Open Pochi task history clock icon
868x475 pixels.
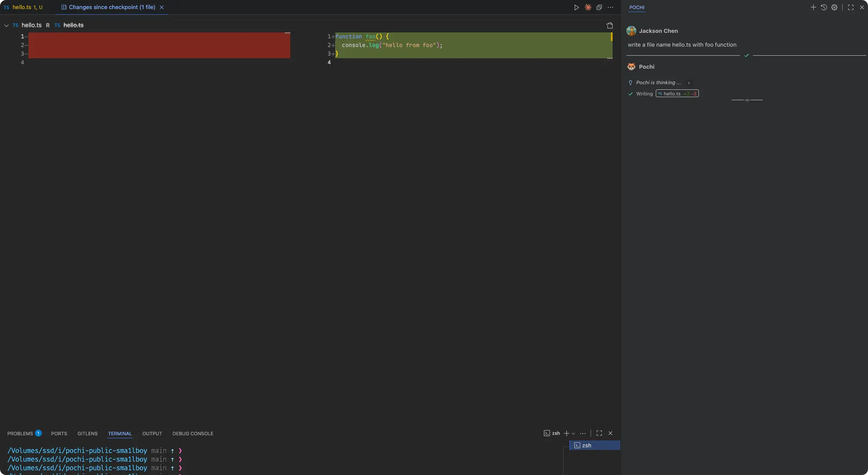(x=824, y=7)
